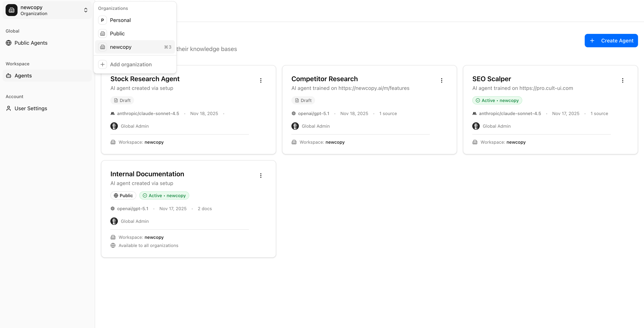Click Add organization in the dropdown
Image resolution: width=644 pixels, height=328 pixels.
pyautogui.click(x=131, y=64)
